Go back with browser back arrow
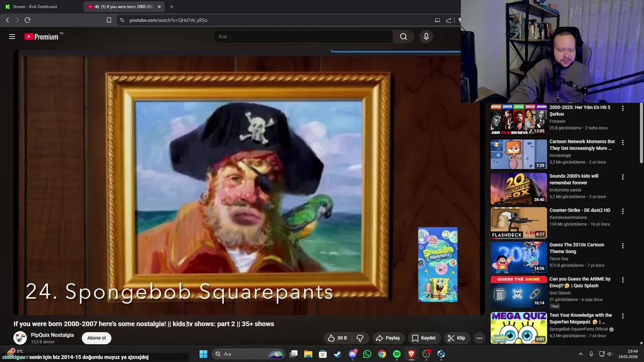Screen dimensions: 644x362 (x=8, y=20)
